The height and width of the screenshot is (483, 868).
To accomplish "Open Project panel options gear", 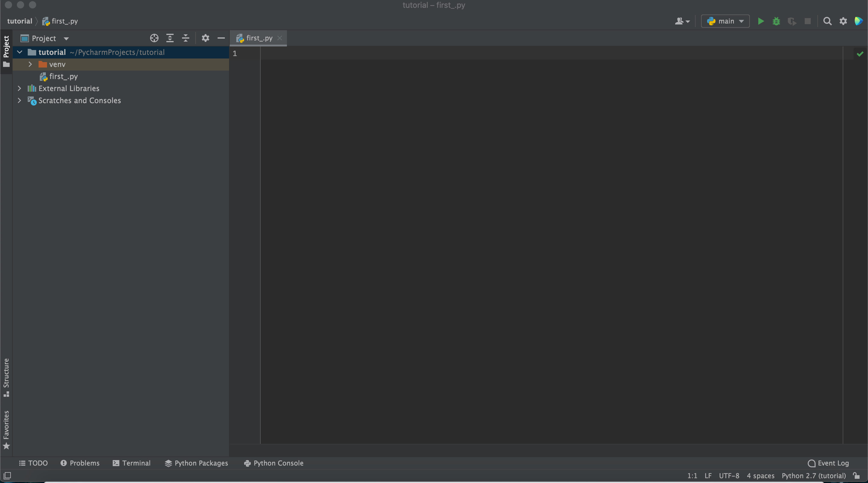I will pos(205,38).
